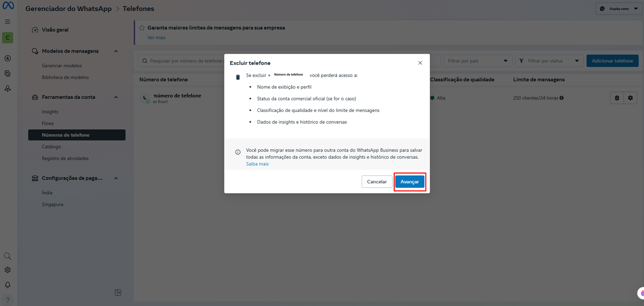Open the search icon in left rail

(x=8, y=256)
